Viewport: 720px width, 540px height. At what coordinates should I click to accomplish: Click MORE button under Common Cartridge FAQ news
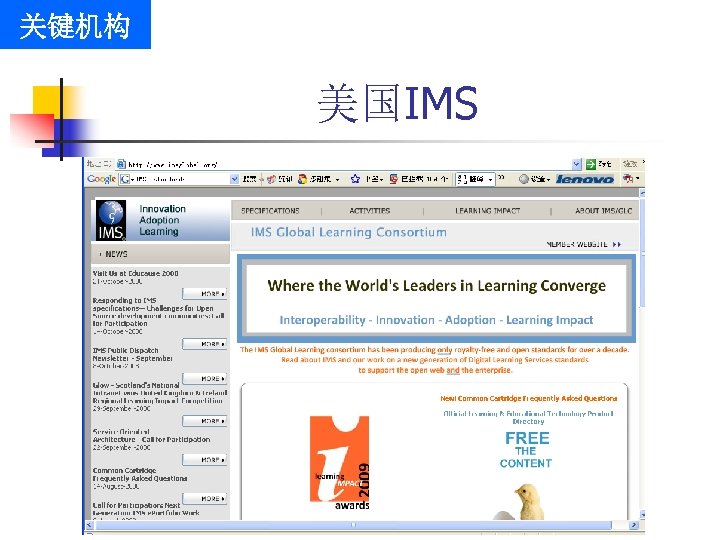tap(205, 499)
